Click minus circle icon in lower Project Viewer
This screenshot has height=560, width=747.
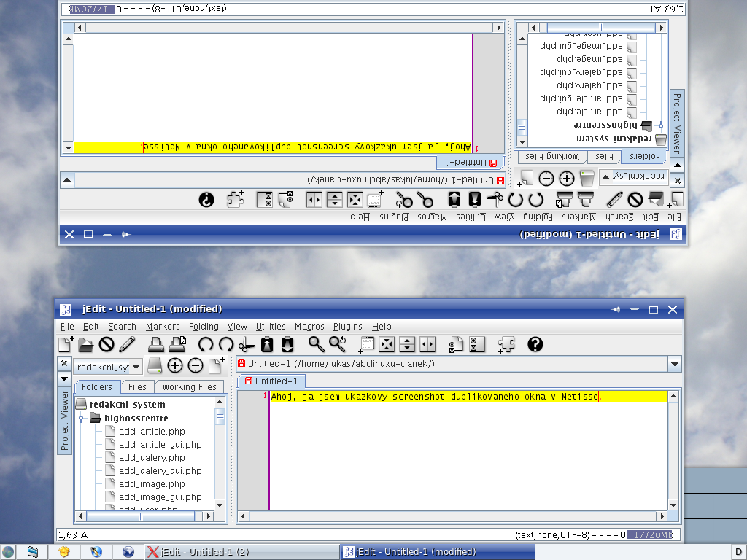196,366
